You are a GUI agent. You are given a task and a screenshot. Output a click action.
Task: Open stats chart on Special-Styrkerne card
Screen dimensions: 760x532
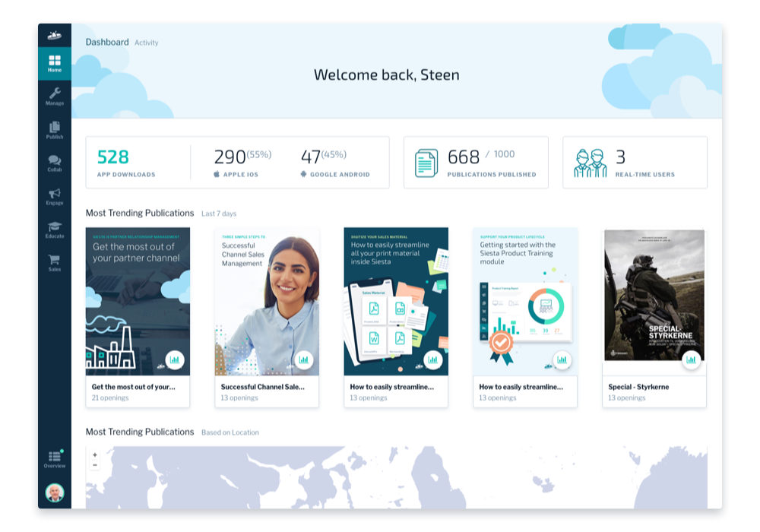(691, 360)
